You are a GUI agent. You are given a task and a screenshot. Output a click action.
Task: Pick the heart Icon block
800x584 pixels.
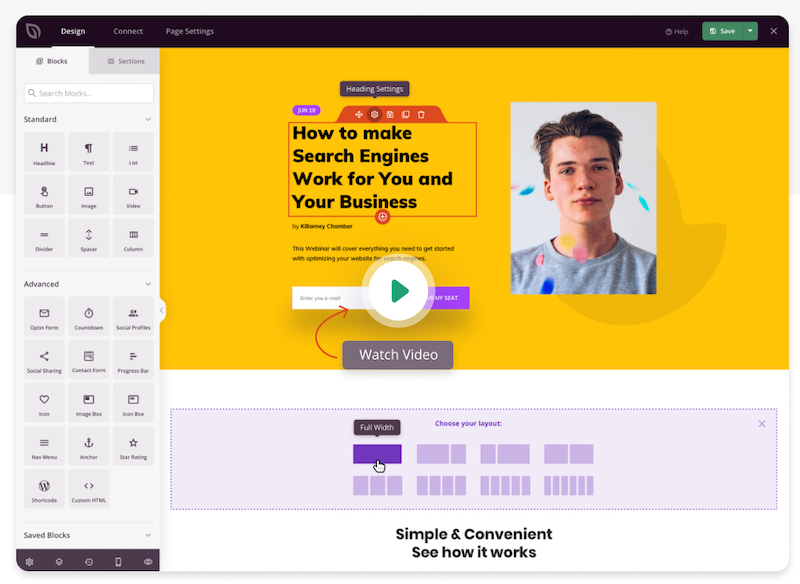click(44, 403)
